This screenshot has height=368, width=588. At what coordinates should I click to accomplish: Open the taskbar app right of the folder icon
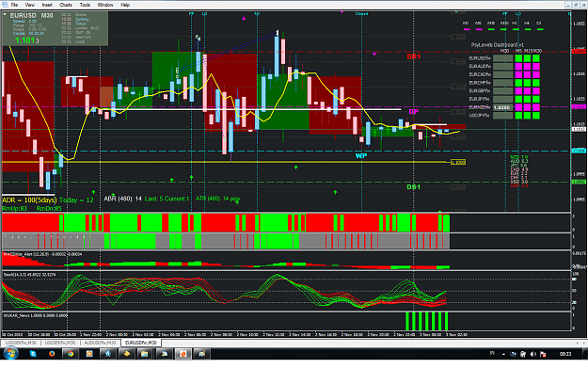165,353
